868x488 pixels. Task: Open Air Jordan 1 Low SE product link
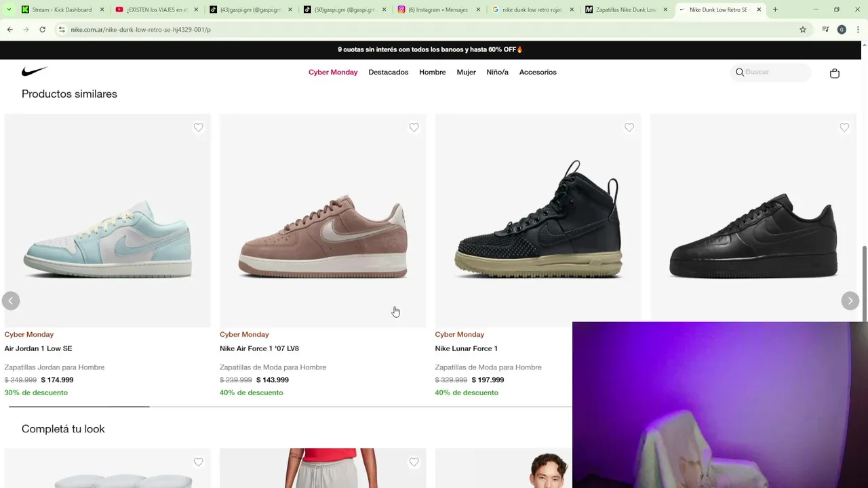[38, 348]
